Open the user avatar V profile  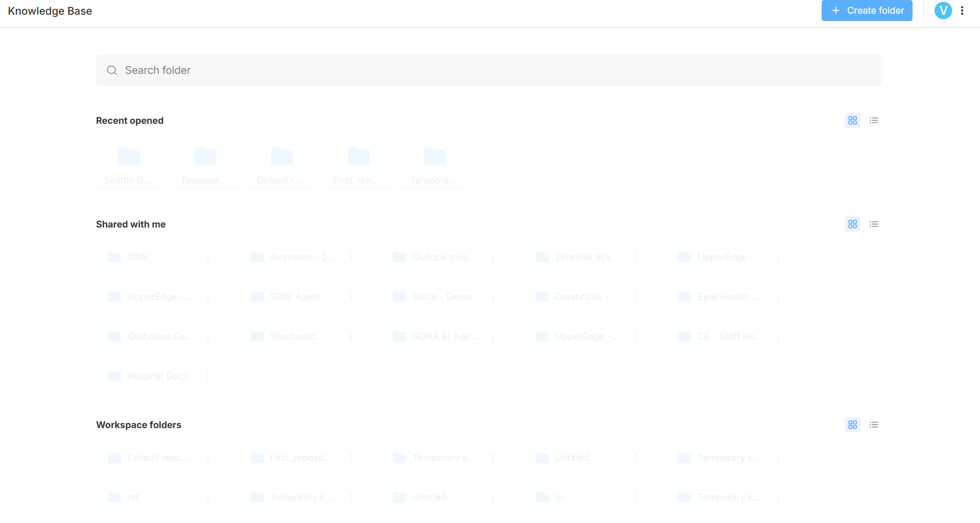[x=943, y=11]
